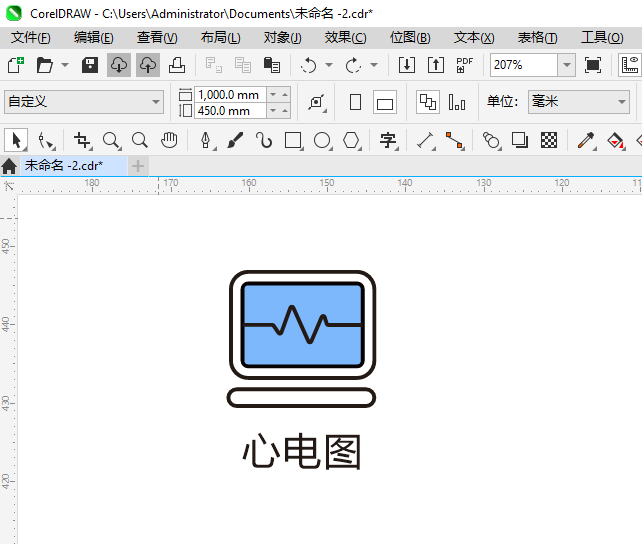Open the Undo history dropdown
Image resolution: width=642 pixels, height=544 pixels.
[x=329, y=65]
